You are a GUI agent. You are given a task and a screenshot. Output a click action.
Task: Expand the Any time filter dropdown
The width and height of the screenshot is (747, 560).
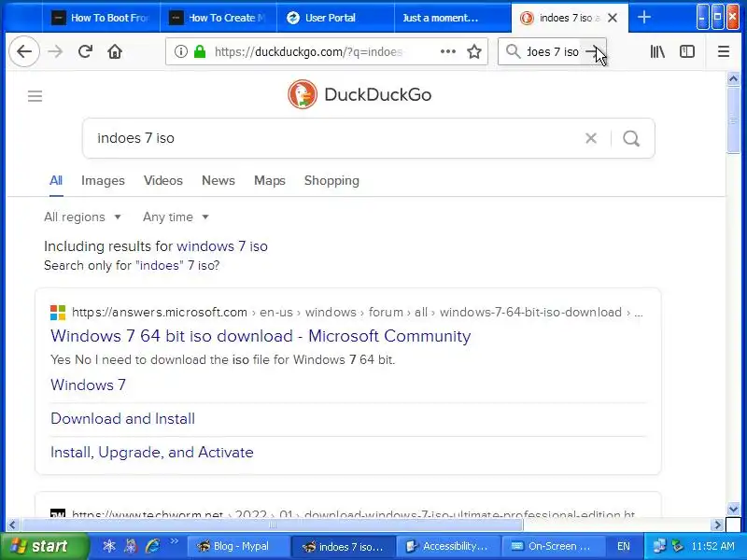[x=176, y=217]
